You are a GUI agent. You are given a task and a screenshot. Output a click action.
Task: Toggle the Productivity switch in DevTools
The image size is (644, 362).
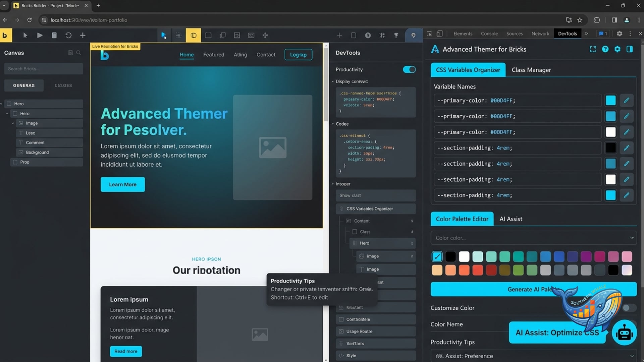(409, 69)
